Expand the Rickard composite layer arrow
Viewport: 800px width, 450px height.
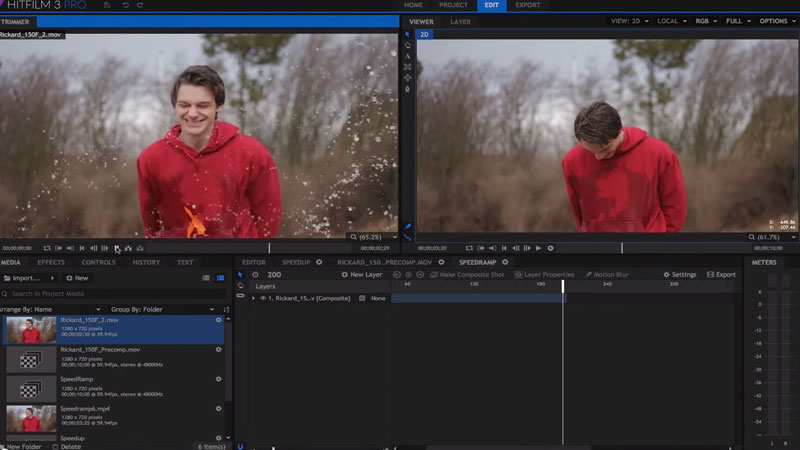253,298
